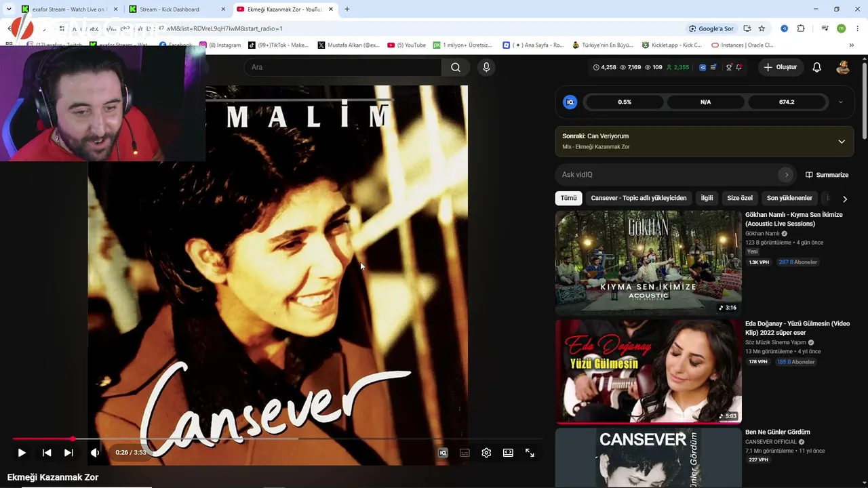Image resolution: width=868 pixels, height=488 pixels.
Task: Submit the Ask vidIQ arrow button
Action: tap(787, 175)
